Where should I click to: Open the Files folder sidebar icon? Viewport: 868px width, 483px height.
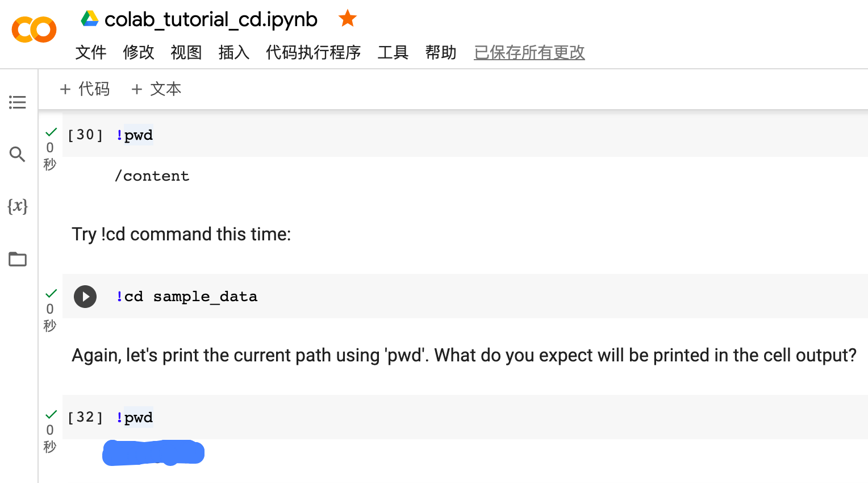tap(18, 259)
